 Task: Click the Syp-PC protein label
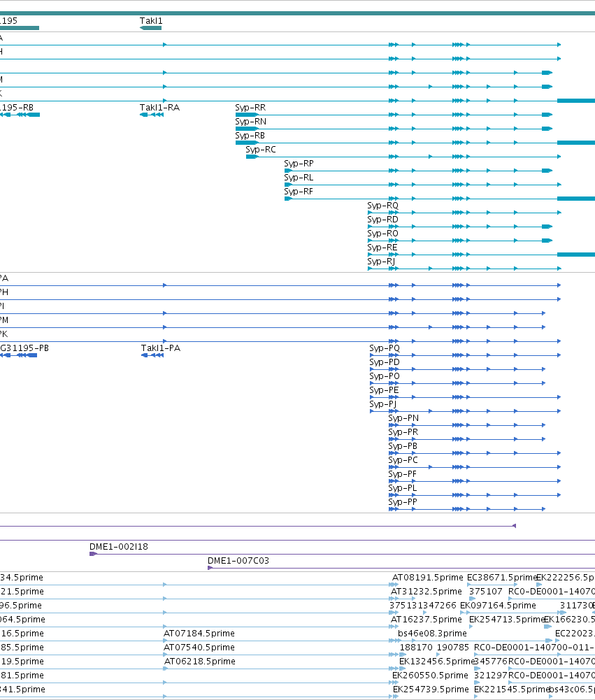tap(403, 460)
